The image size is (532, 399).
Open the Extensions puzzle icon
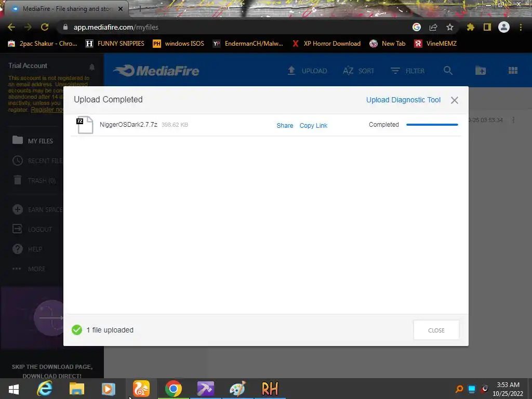[x=471, y=27]
